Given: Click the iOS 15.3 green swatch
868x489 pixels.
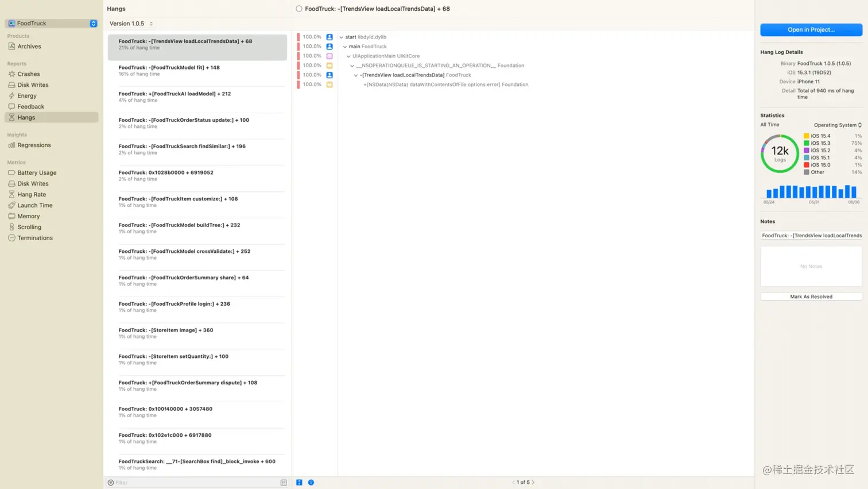Looking at the screenshot, I should 807,143.
